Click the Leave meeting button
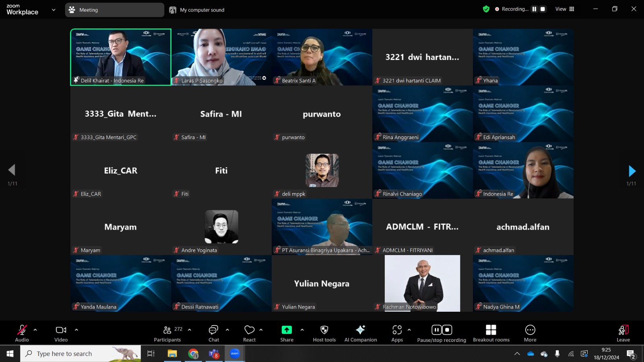This screenshot has width=644, height=362. [x=623, y=334]
